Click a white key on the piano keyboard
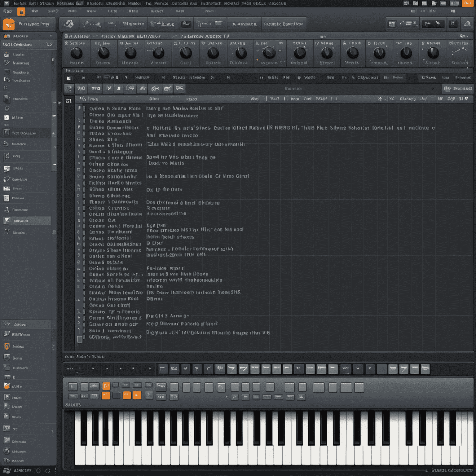Image resolution: width=476 pixels, height=476 pixels. (x=80, y=456)
